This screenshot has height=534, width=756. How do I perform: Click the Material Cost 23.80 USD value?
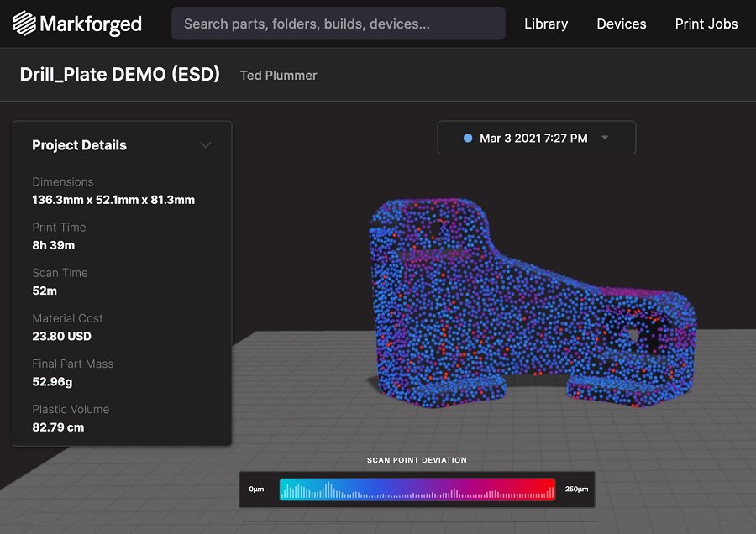[61, 336]
